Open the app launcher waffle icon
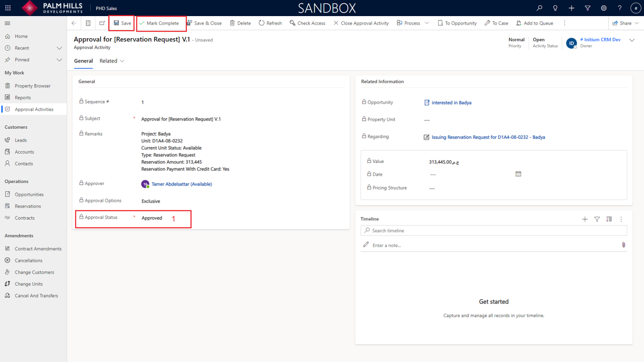This screenshot has width=644, height=362. (x=8, y=8)
